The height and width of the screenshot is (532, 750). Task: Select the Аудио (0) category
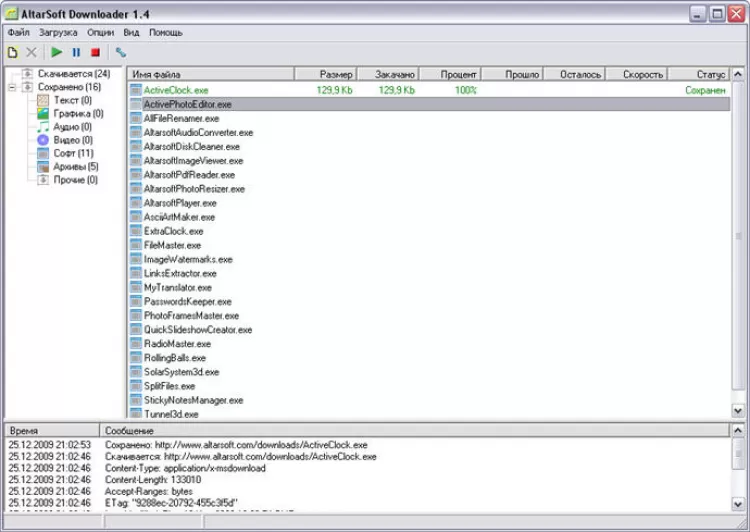click(73, 127)
